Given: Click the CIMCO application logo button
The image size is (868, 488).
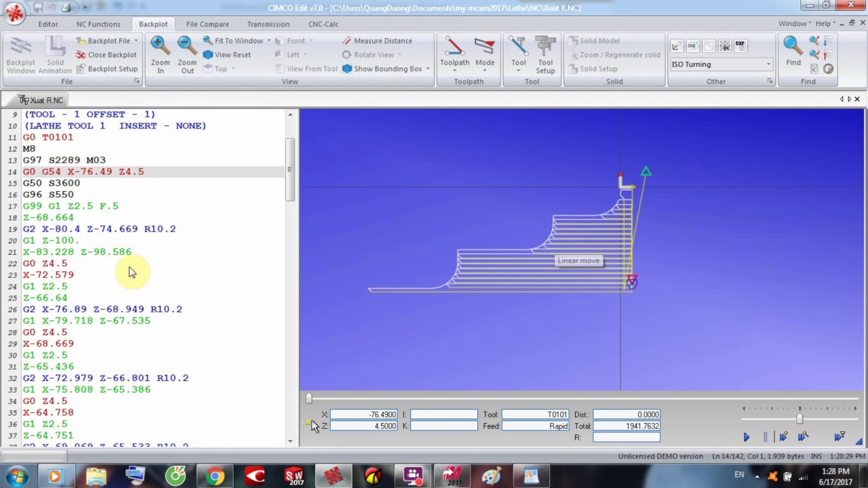Looking at the screenshot, I should [14, 12].
